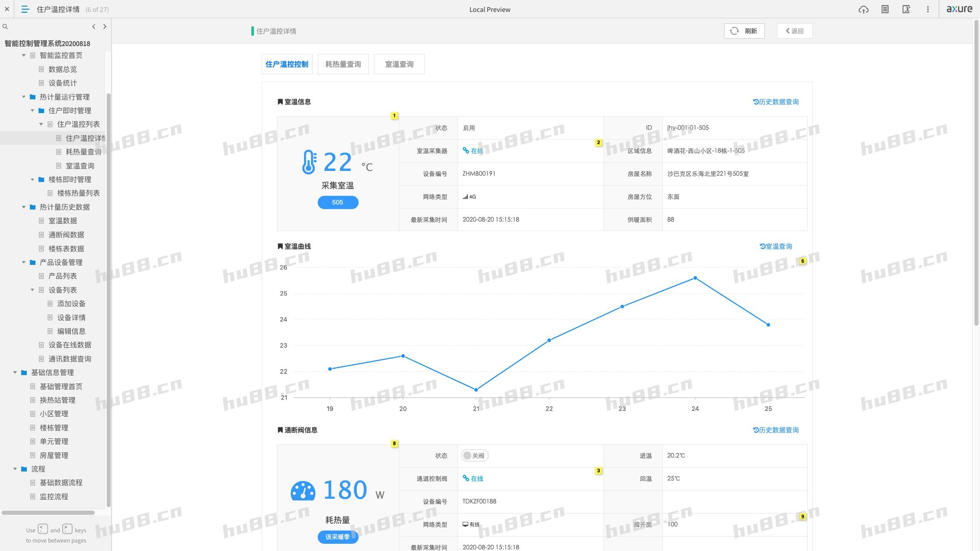This screenshot has height=551, width=980.
Task: Open the page notes icon
Action: click(885, 9)
